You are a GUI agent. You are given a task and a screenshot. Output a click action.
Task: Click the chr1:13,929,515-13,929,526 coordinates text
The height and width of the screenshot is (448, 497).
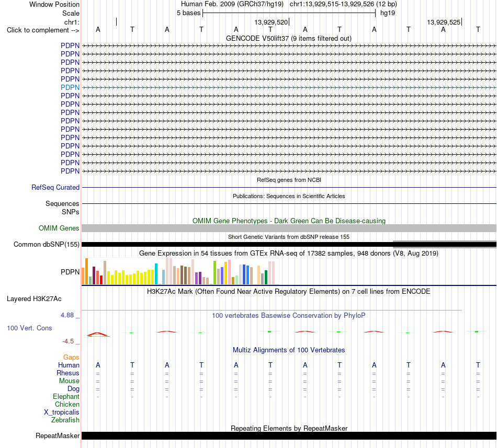(x=332, y=4)
